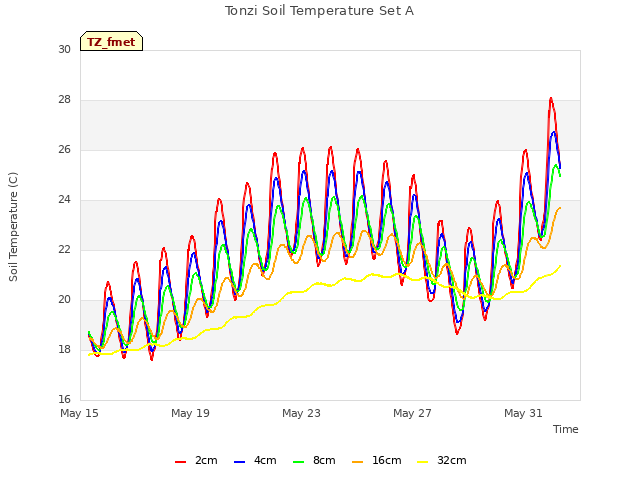Select the 4cm legend entry
640x480 pixels.
255,460
